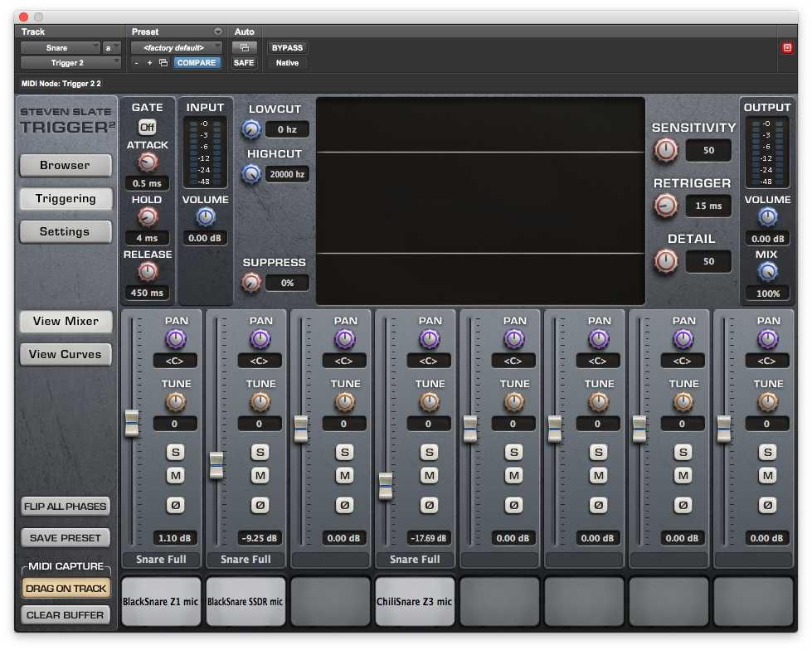This screenshot has height=650, width=812.
Task: Flip phase on BlackSnare Z1 mic channel
Action: (176, 505)
